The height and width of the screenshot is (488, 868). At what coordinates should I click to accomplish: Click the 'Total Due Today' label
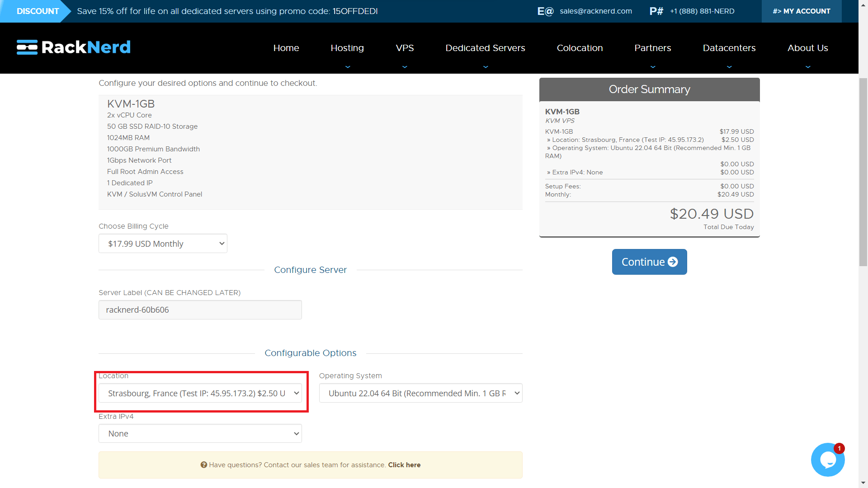728,227
